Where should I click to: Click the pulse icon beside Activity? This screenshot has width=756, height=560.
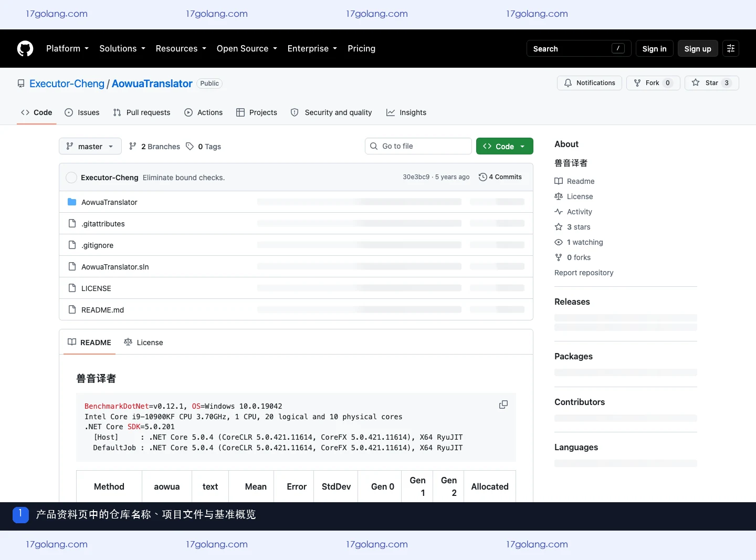tap(559, 212)
